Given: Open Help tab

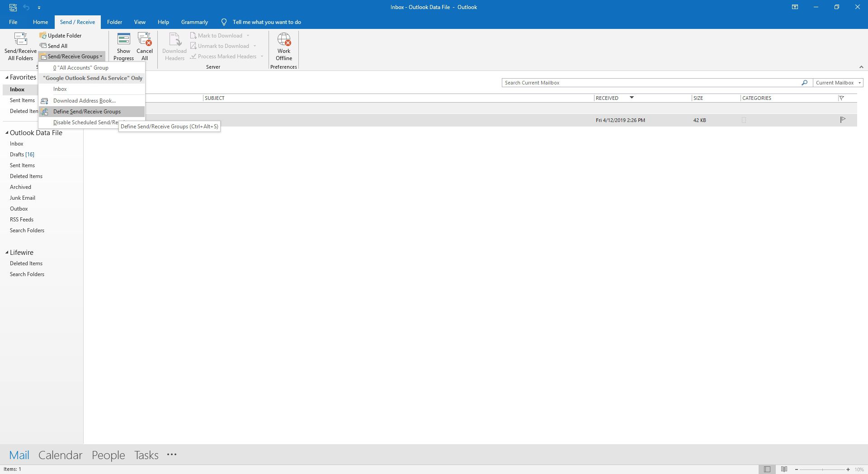Looking at the screenshot, I should click(x=163, y=22).
